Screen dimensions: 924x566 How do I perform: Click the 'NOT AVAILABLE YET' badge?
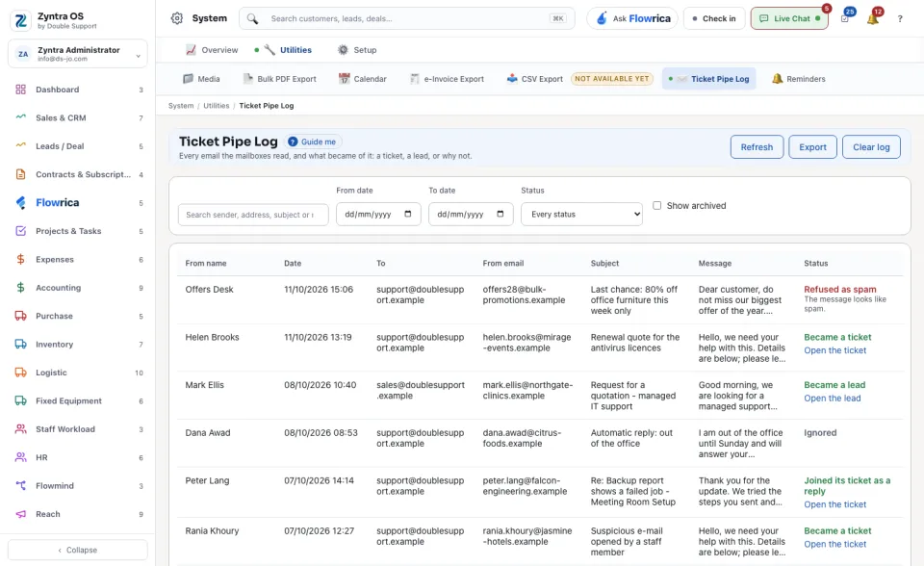pyautogui.click(x=612, y=78)
